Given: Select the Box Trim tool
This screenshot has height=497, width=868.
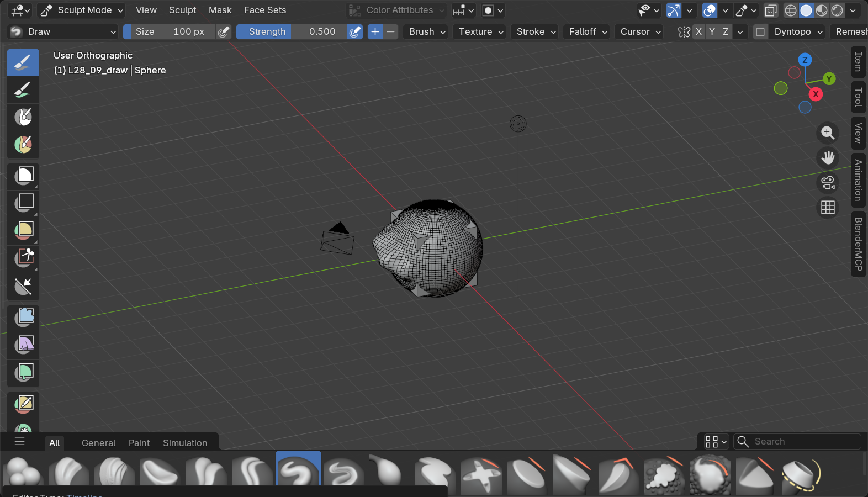Looking at the screenshot, I should coord(23,258).
